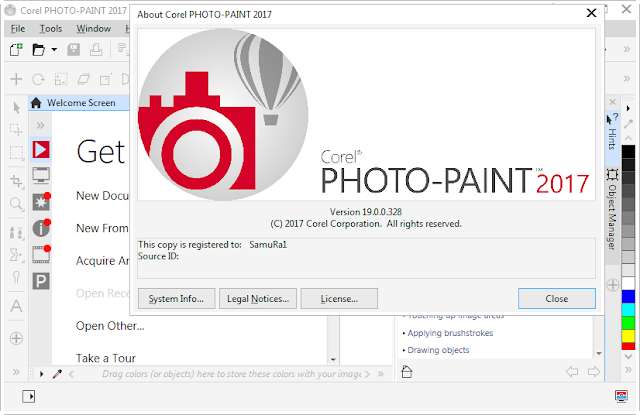Open the What's New star icon
640x415 pixels.
pyautogui.click(x=41, y=202)
